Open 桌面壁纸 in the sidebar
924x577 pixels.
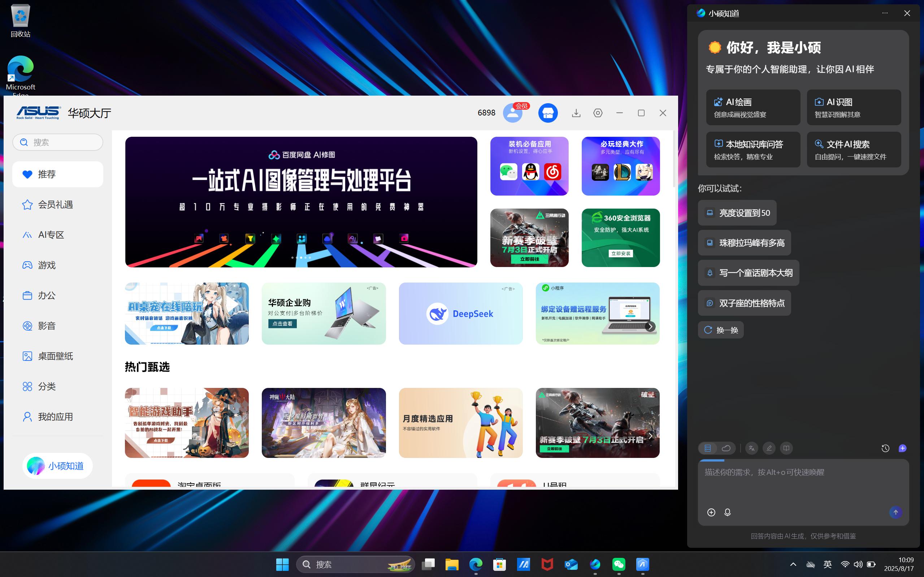(58, 356)
